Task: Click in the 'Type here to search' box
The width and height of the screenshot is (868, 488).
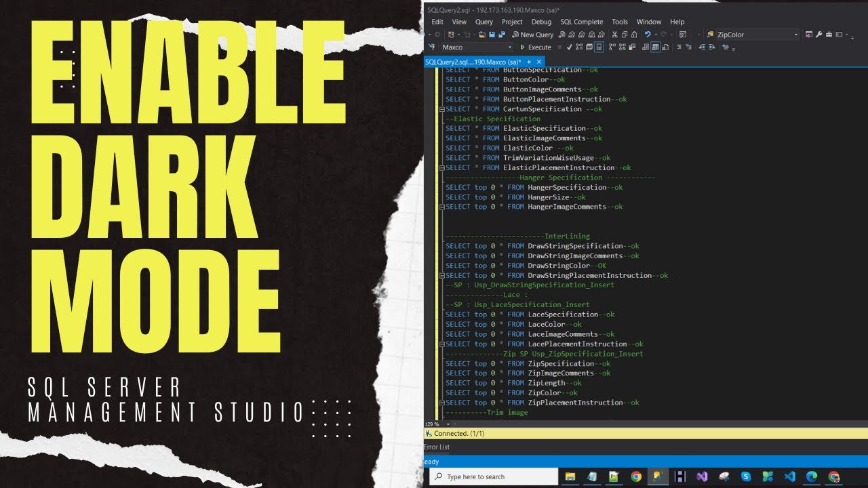Action: click(494, 477)
